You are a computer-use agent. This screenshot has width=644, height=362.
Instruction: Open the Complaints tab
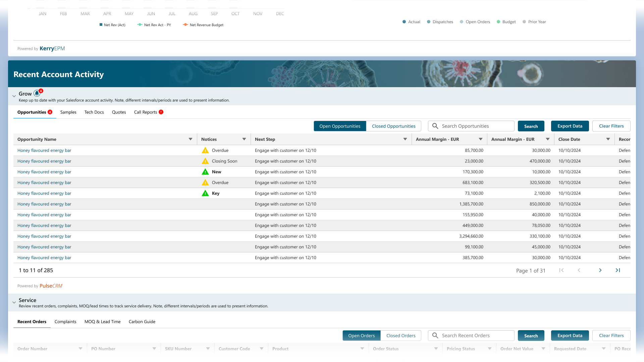point(65,321)
